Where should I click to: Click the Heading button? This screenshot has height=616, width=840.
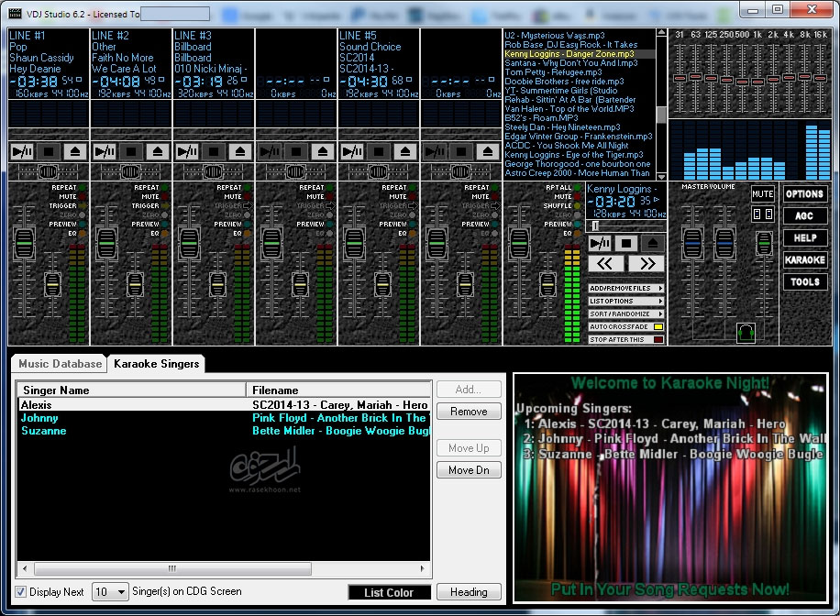tap(469, 592)
